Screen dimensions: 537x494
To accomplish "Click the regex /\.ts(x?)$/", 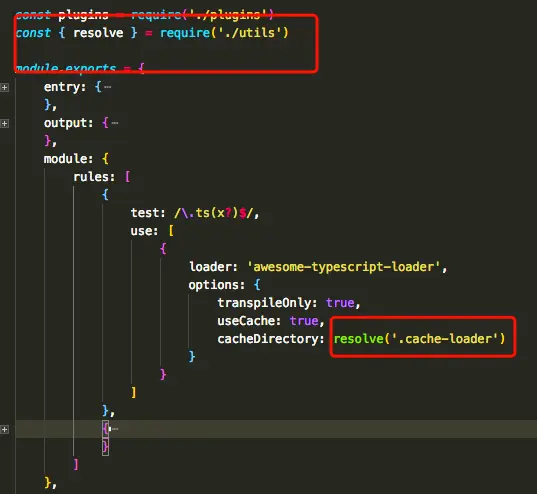I will (214, 213).
